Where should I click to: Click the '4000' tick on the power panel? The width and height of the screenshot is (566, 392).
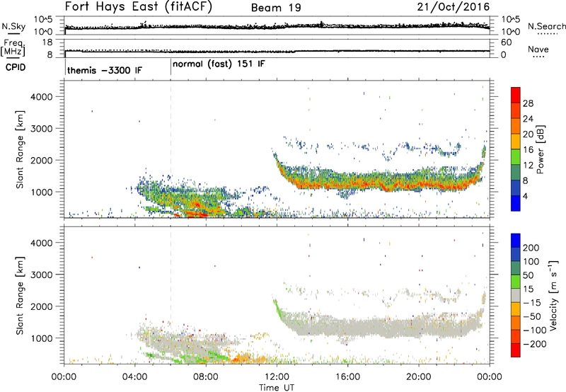tap(41, 97)
